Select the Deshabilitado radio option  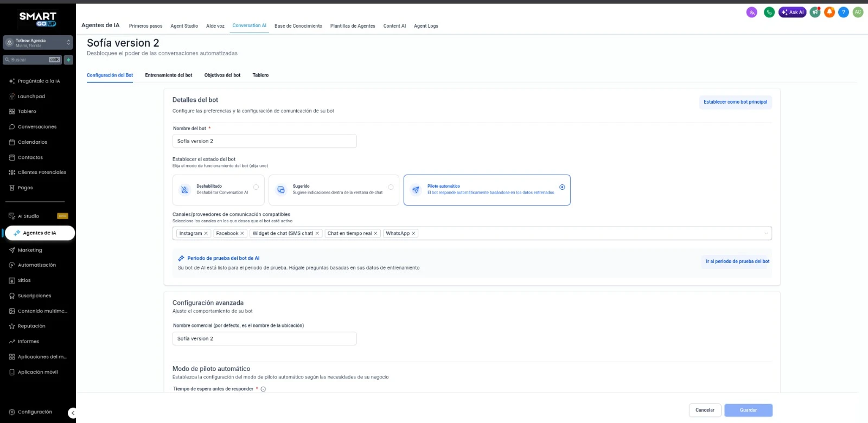click(x=256, y=187)
